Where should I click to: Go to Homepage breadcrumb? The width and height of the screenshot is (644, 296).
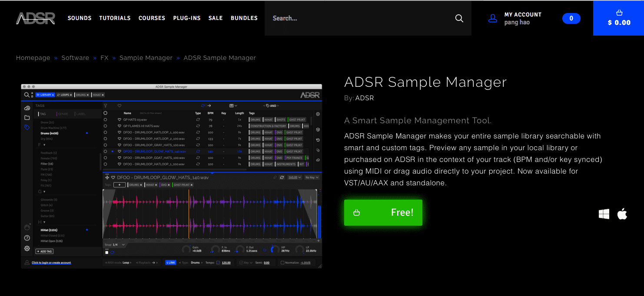33,58
